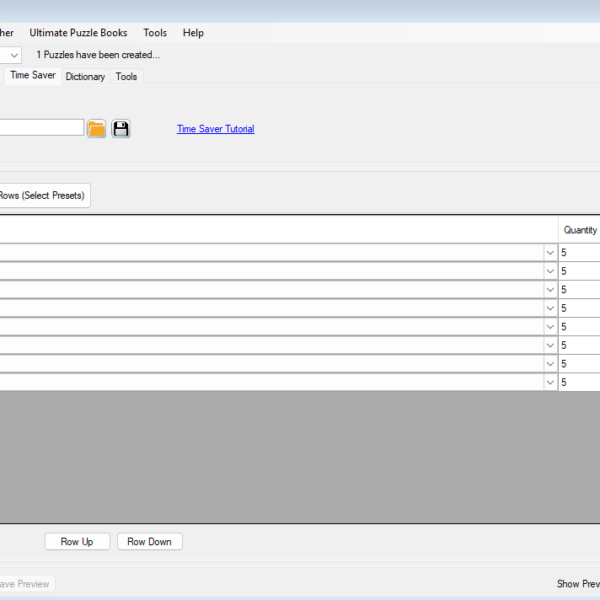Screen dimensions: 600x600
Task: Open the Ultimate Puzzle Books menu
Action: pos(78,33)
